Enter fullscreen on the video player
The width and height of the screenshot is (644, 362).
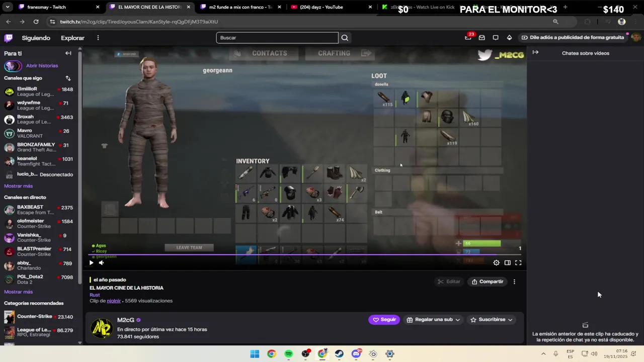[518, 262]
